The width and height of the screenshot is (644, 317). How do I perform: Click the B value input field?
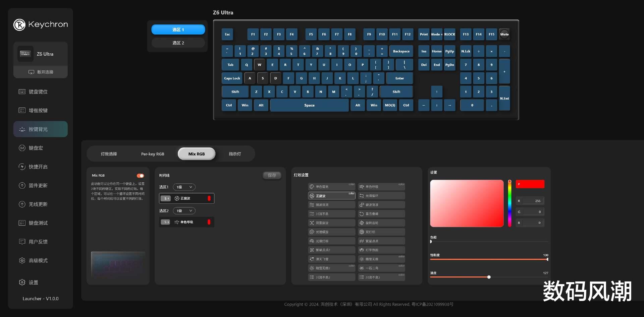click(533, 223)
